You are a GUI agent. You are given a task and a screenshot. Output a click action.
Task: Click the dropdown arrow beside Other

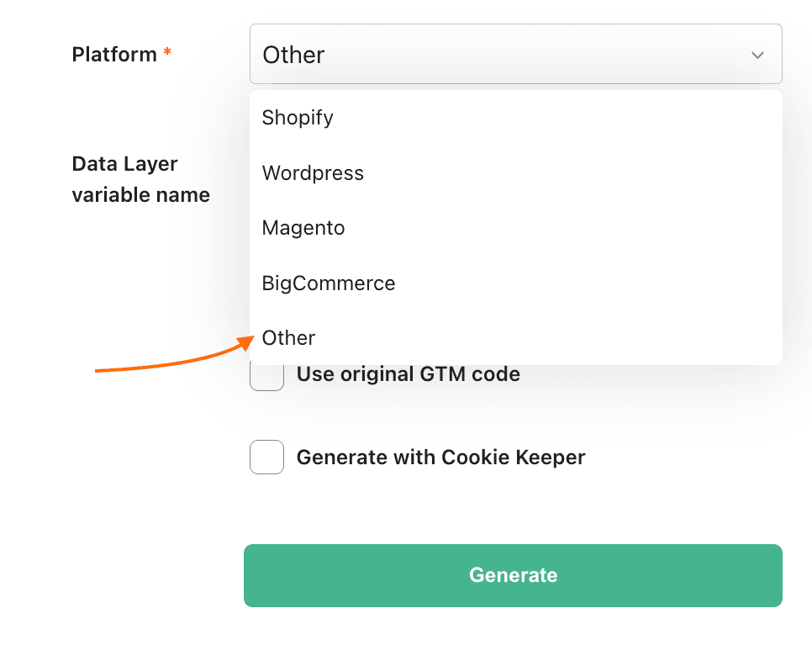757,54
